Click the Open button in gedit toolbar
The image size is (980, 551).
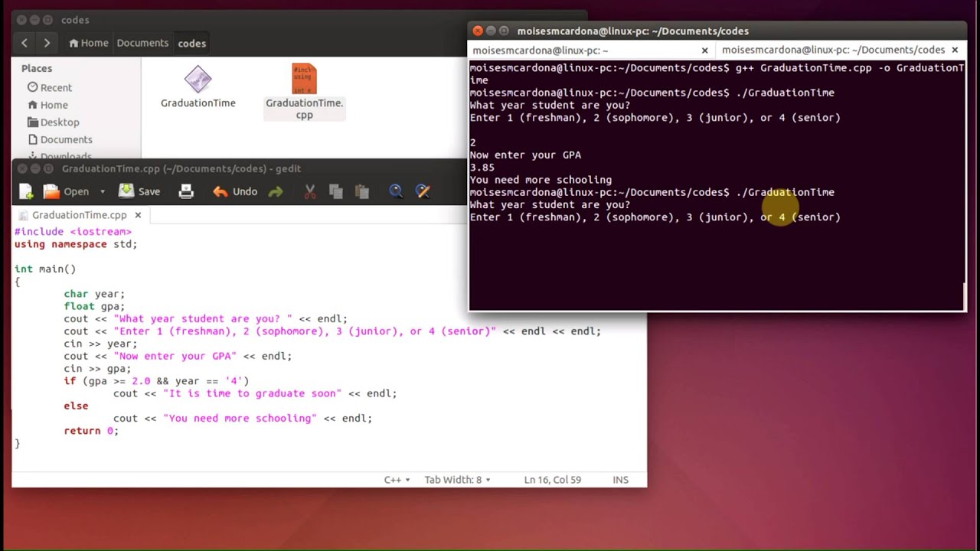coord(66,191)
